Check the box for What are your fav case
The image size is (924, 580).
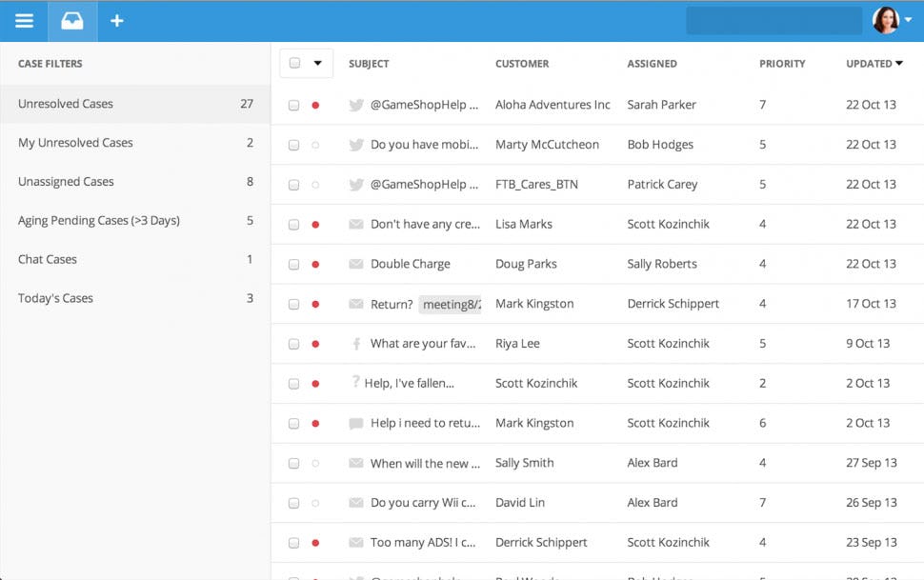click(x=293, y=344)
